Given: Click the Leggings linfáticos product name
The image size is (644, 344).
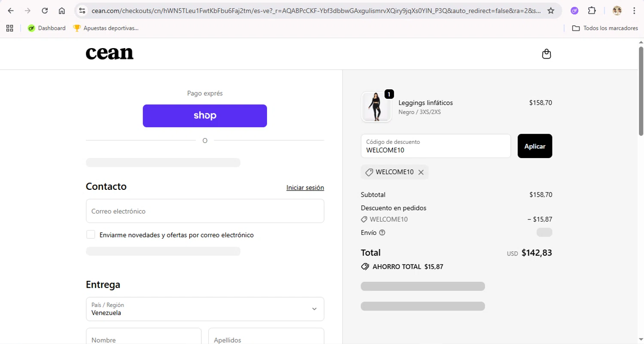Looking at the screenshot, I should pos(425,103).
